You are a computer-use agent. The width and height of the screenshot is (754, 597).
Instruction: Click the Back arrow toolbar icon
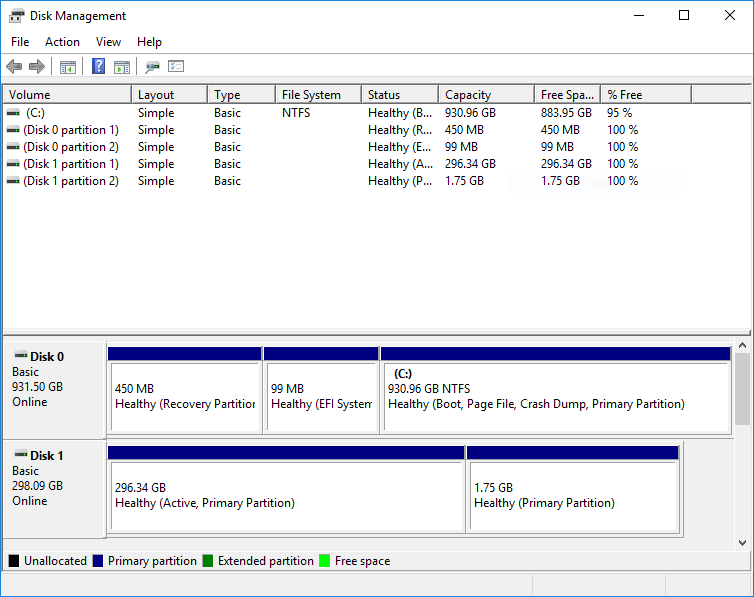(14, 66)
